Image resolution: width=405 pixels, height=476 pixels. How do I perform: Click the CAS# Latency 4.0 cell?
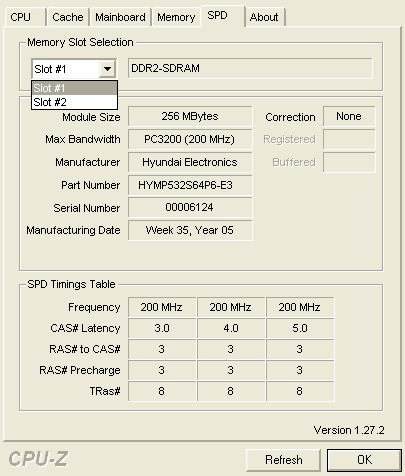tap(231, 328)
